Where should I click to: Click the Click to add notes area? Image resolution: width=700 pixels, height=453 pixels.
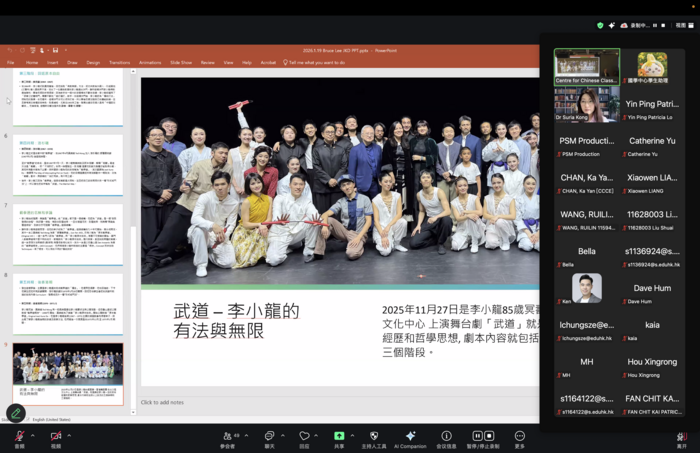click(x=162, y=402)
